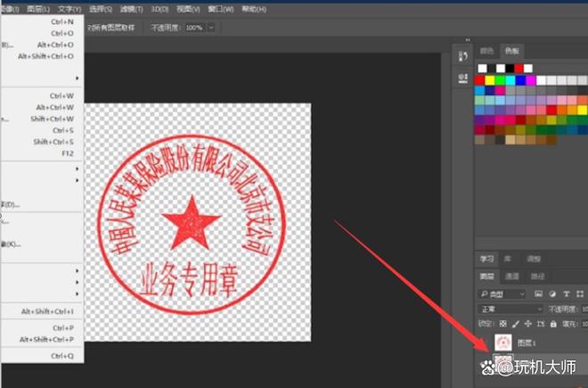The image size is (588, 388).
Task: Select the 图层 1 layer thumbnail
Action: [x=503, y=342]
